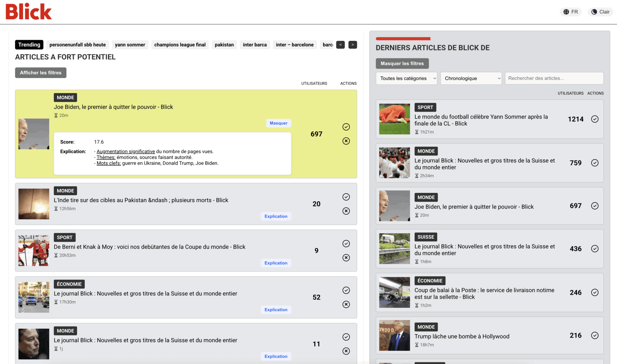Check the Joe Biden article in latest list
The height and width of the screenshot is (364, 617).
[595, 206]
